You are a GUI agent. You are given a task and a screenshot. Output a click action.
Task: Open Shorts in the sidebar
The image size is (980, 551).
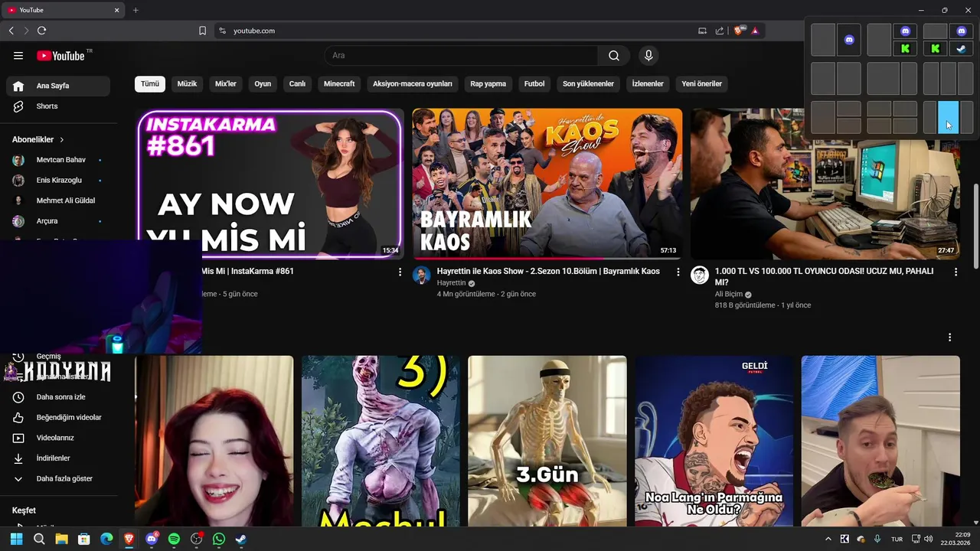pos(58,106)
